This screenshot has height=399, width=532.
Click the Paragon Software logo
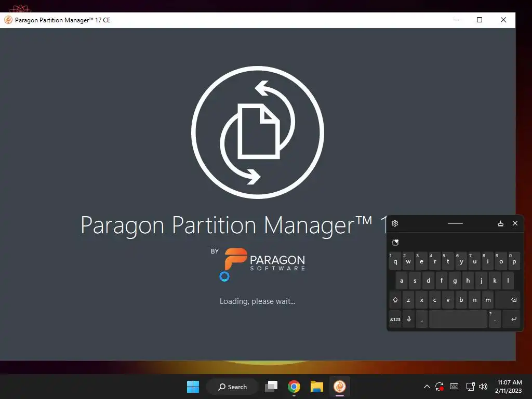264,260
